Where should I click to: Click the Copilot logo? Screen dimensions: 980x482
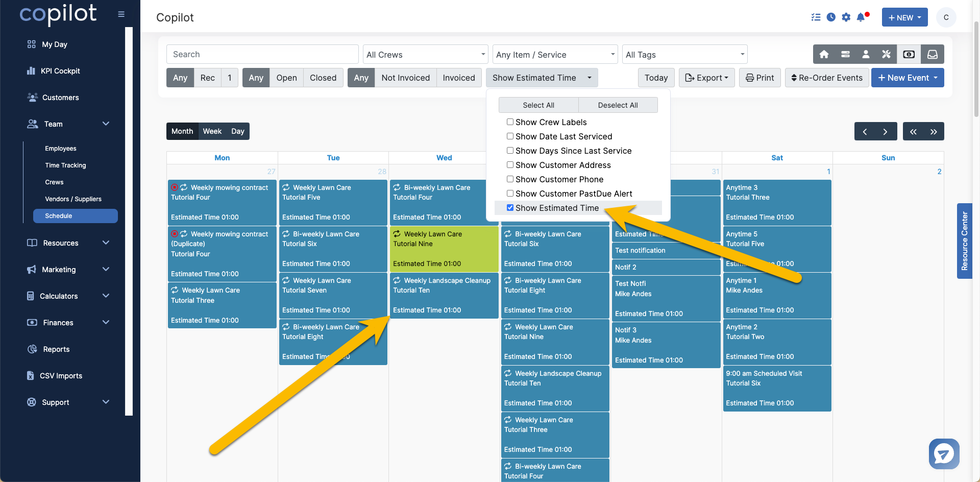pyautogui.click(x=58, y=14)
